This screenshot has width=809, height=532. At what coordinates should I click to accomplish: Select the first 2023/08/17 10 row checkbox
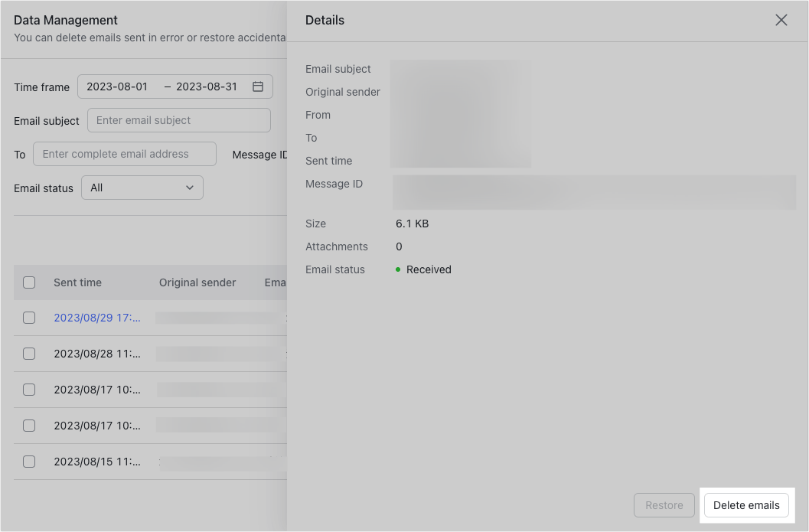29,390
